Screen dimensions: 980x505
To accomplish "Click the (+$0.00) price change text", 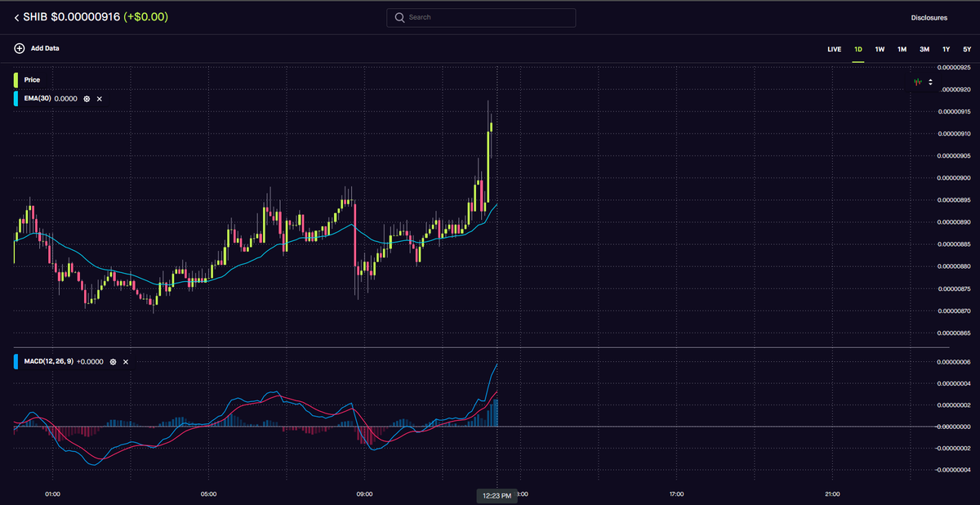I will click(146, 17).
